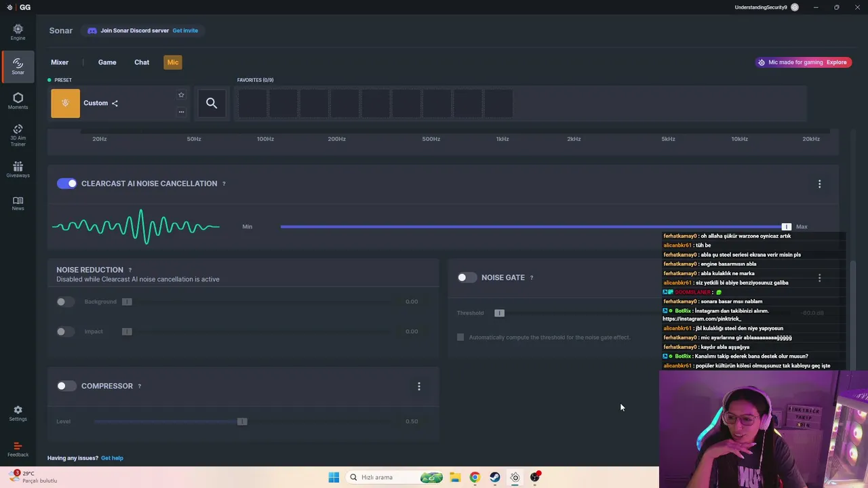868x488 pixels.
Task: Click Explore on Mic made for gaming
Action: coord(836,62)
